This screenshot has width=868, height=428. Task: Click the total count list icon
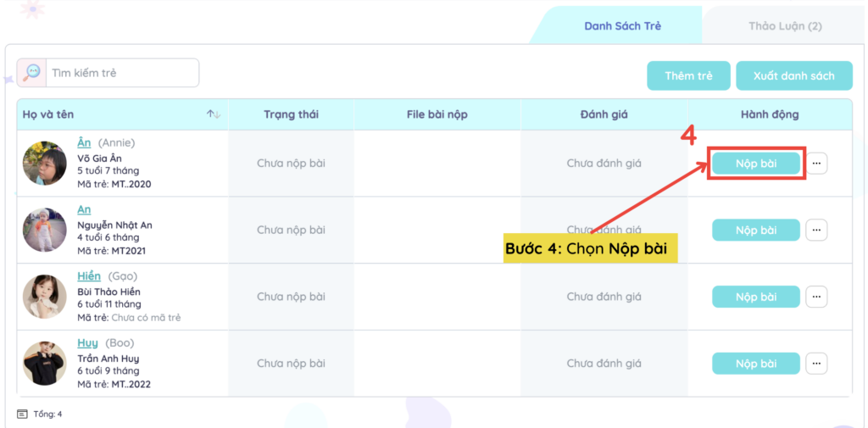point(22,414)
